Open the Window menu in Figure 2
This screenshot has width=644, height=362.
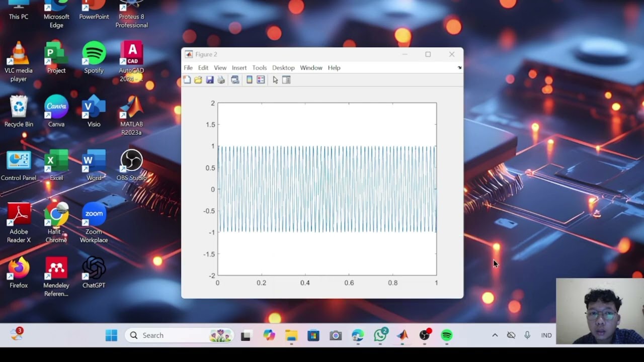point(311,68)
